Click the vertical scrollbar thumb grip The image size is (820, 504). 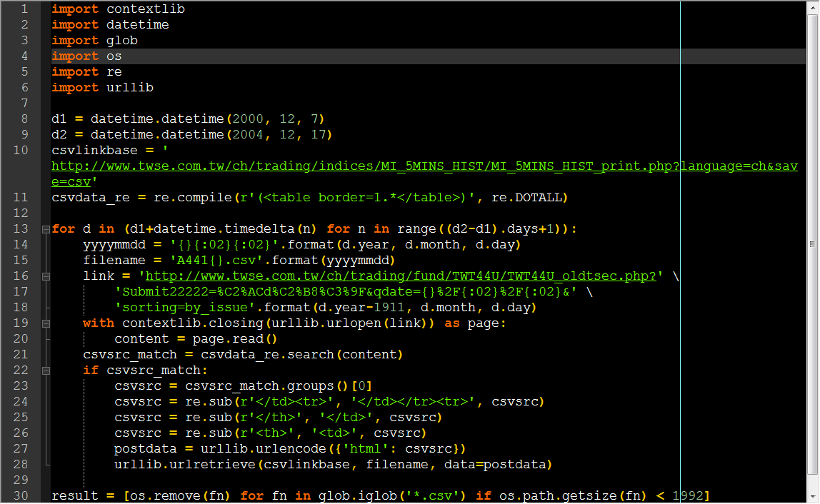point(812,244)
